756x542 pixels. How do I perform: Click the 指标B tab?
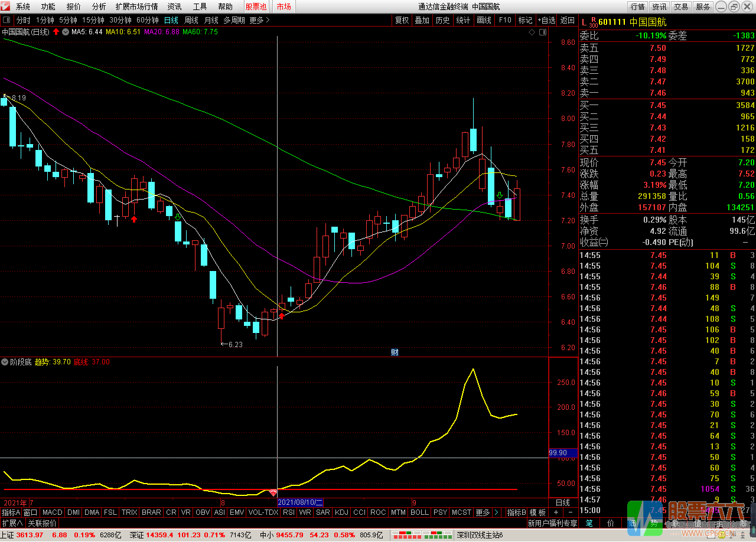(516, 512)
